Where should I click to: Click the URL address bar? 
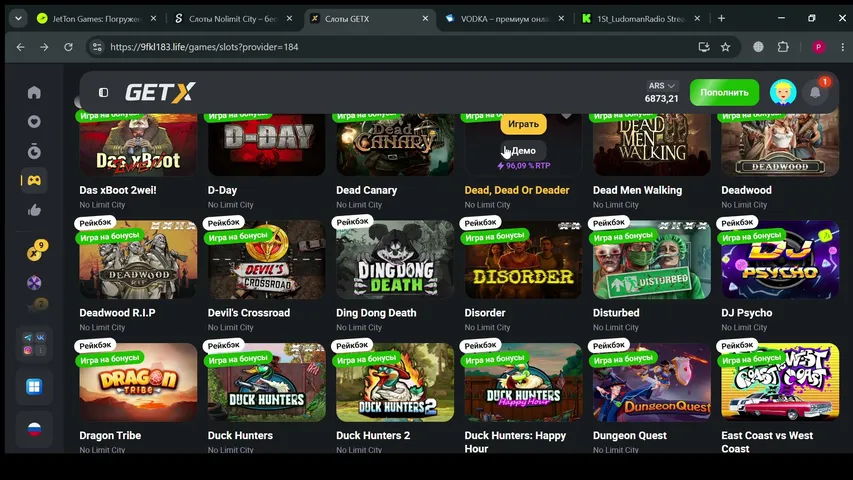coord(413,47)
